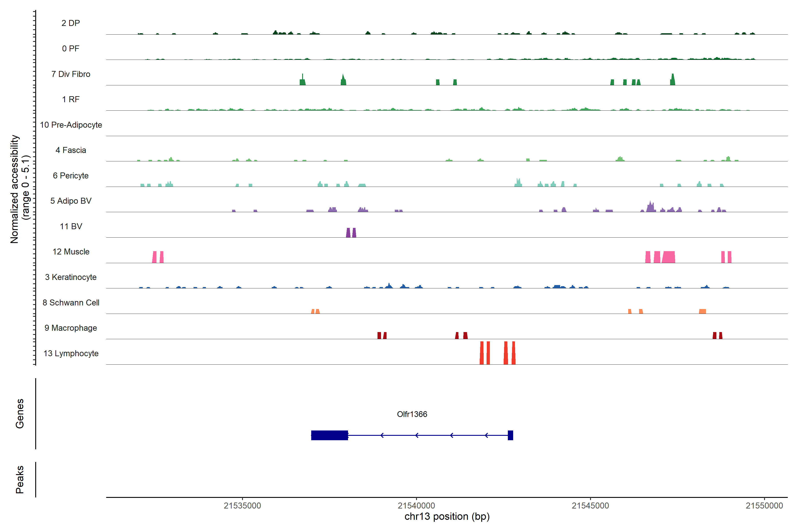This screenshot has width=798, height=532.
Task: Click the Olfr1366 gene name label
Action: point(412,414)
